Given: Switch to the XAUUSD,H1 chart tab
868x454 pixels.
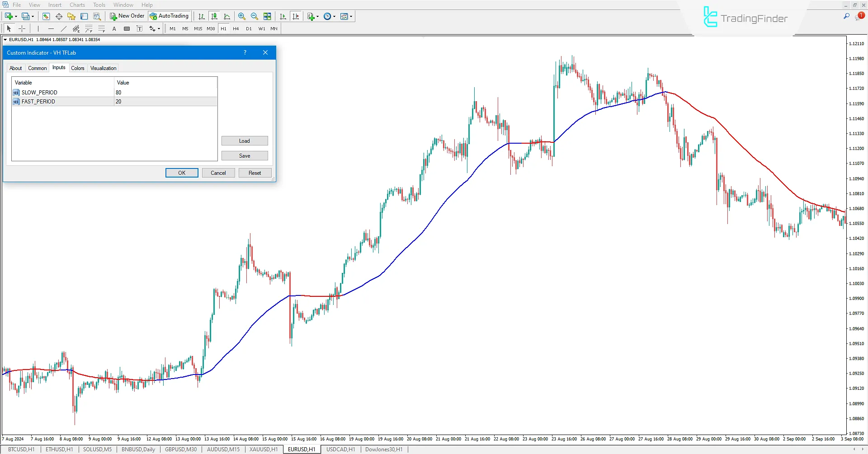Looking at the screenshot, I should [x=264, y=449].
